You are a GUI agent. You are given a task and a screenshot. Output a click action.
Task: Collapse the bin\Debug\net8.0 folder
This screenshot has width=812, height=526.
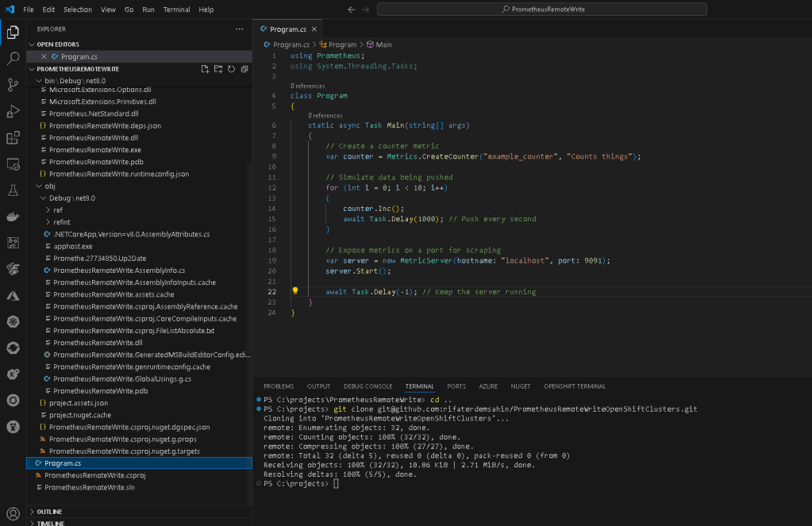[39, 81]
